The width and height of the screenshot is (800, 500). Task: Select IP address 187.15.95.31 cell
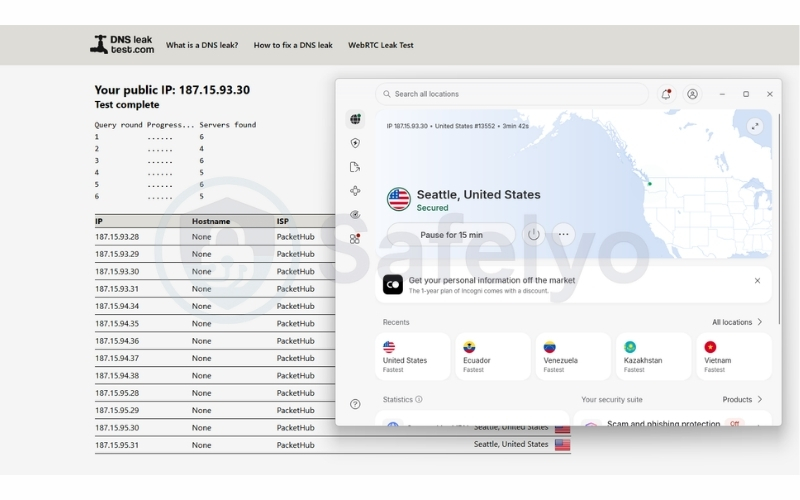tap(117, 445)
